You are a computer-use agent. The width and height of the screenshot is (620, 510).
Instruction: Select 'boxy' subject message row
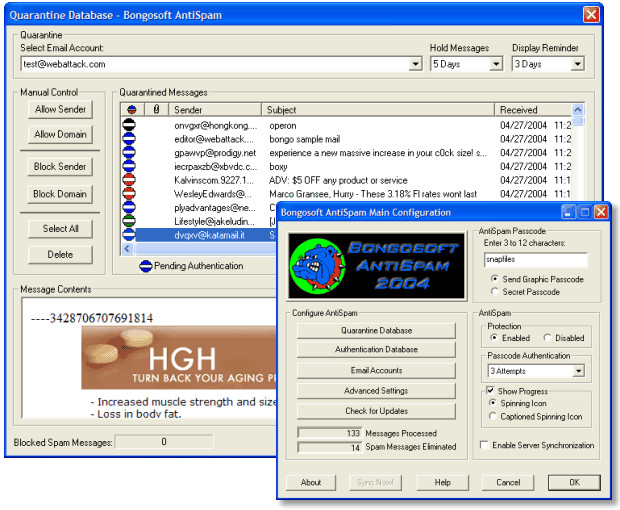[346, 166]
